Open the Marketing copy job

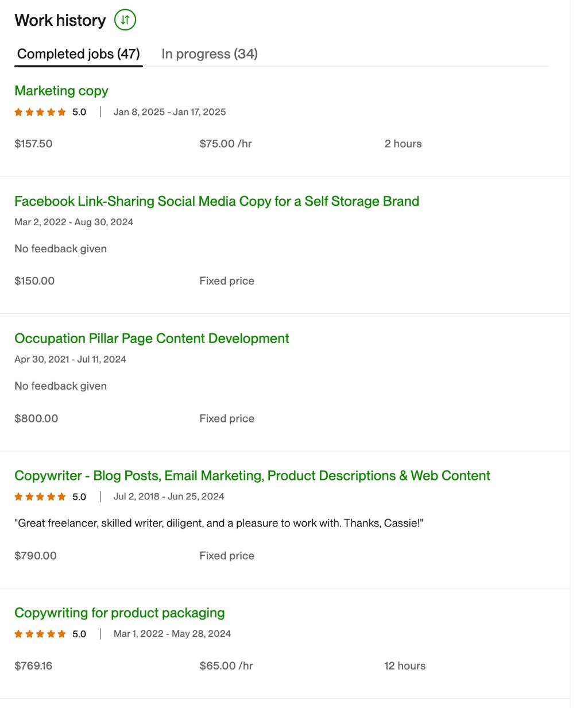62,90
